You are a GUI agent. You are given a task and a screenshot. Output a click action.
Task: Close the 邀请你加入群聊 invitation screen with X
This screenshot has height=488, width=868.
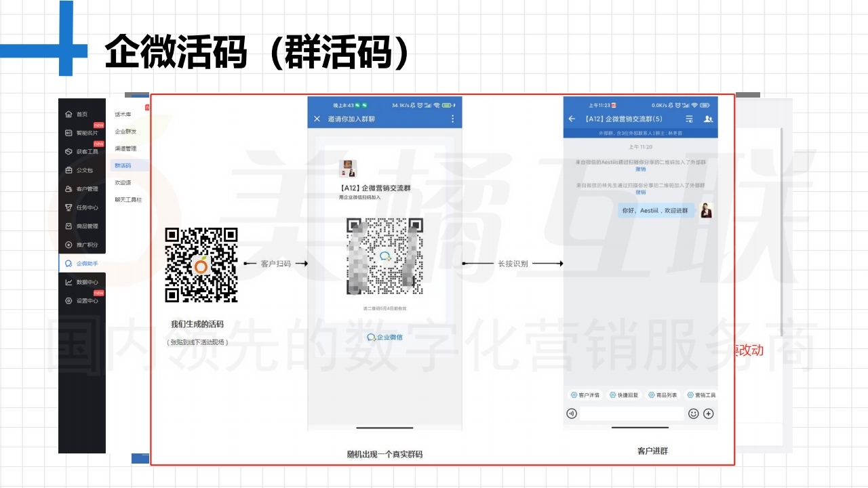coord(317,119)
